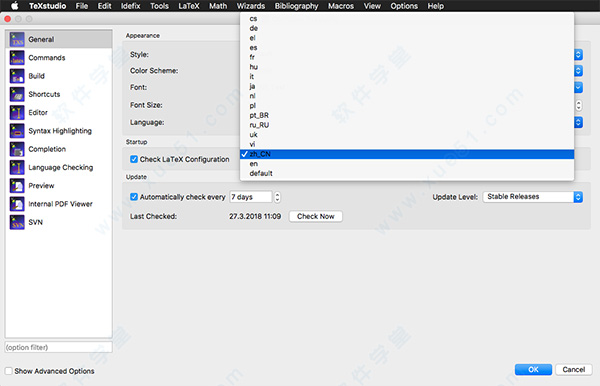Viewport: 600px width, 386px height.
Task: Click the Internal PDF Viewer icon
Action: (17, 204)
